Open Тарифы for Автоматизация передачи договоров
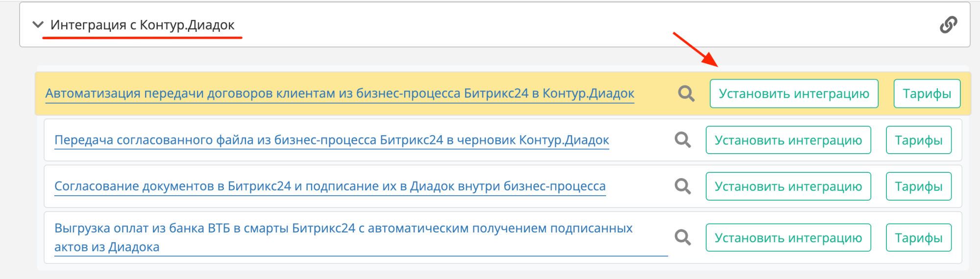The image size is (980, 279). click(927, 93)
